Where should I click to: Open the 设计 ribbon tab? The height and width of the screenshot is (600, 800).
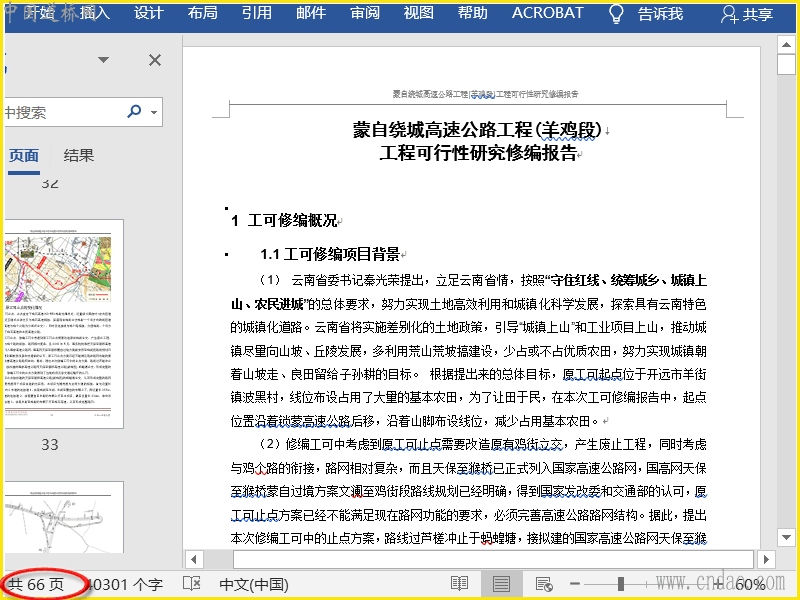point(149,13)
